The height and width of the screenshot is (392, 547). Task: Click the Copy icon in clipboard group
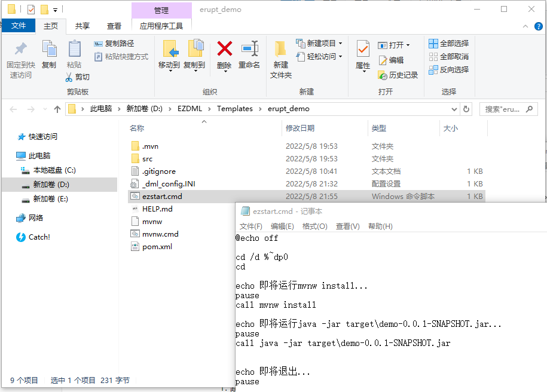pos(49,49)
